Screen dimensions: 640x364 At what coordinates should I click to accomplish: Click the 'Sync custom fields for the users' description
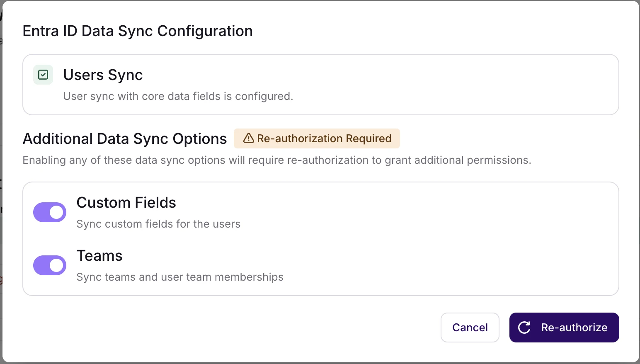(158, 224)
